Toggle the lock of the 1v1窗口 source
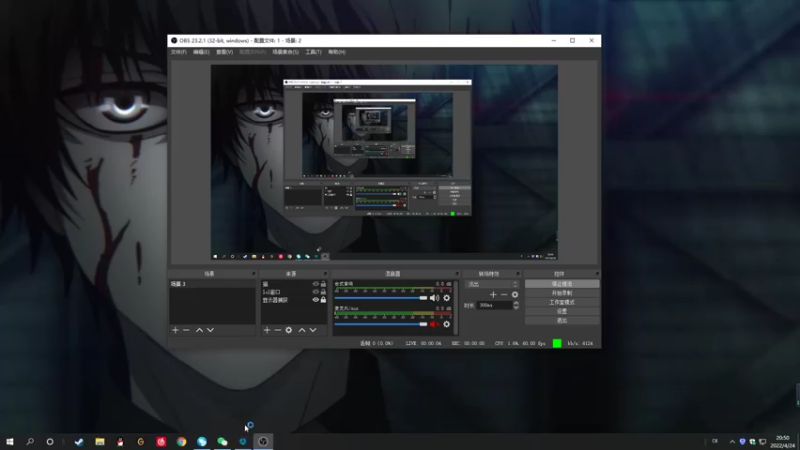This screenshot has width=800, height=450. pos(323,292)
